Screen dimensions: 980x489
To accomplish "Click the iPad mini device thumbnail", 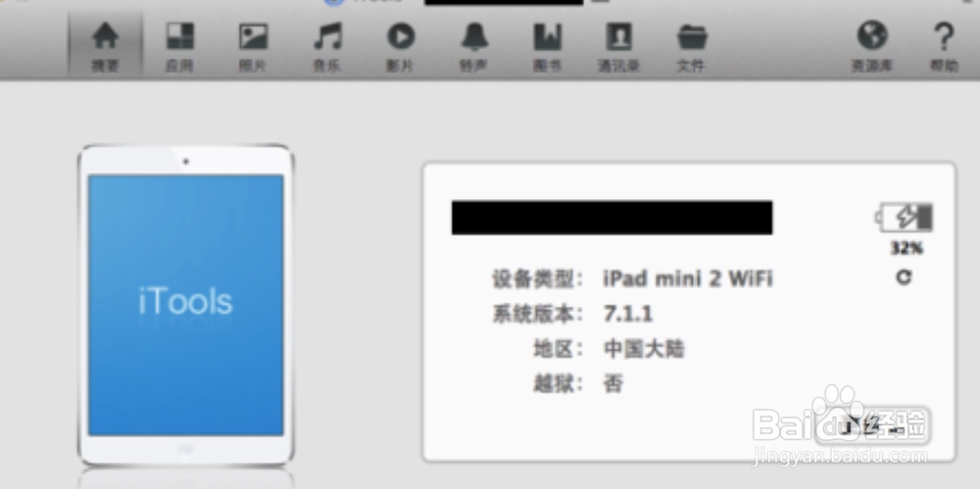I will pos(185,305).
